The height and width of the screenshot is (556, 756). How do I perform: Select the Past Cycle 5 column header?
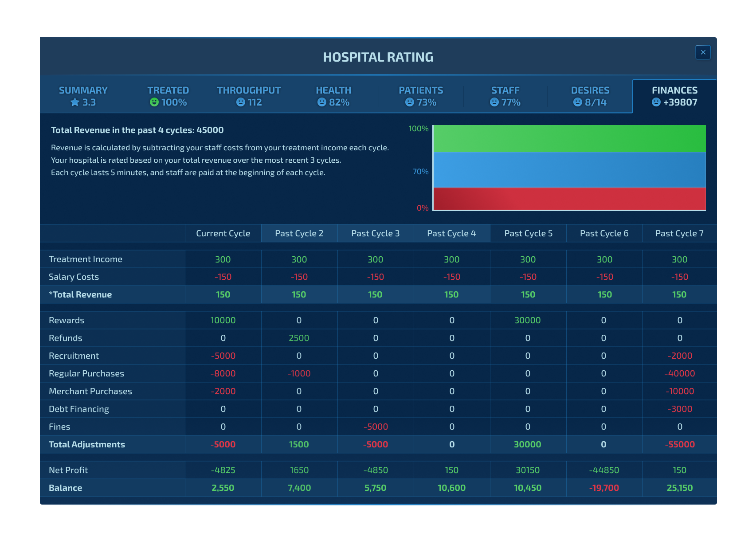529,233
